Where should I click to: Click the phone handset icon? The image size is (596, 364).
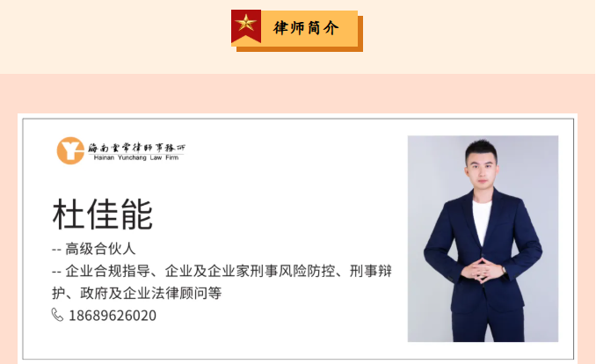(x=57, y=315)
